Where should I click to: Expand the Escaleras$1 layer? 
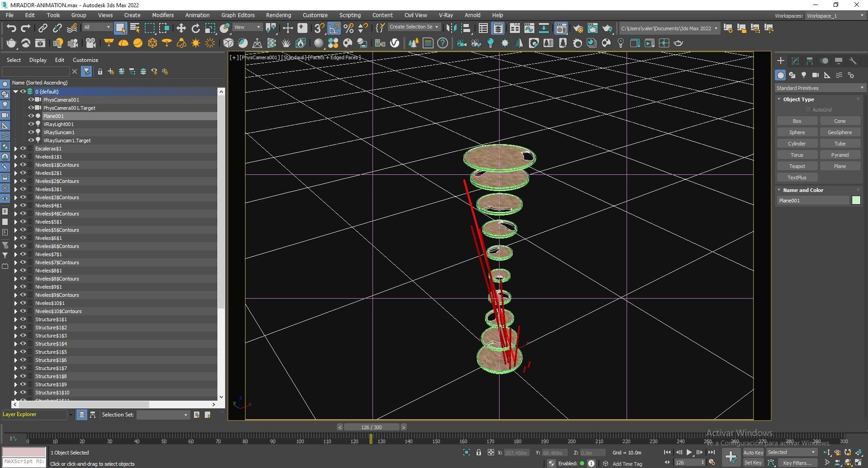pos(16,148)
